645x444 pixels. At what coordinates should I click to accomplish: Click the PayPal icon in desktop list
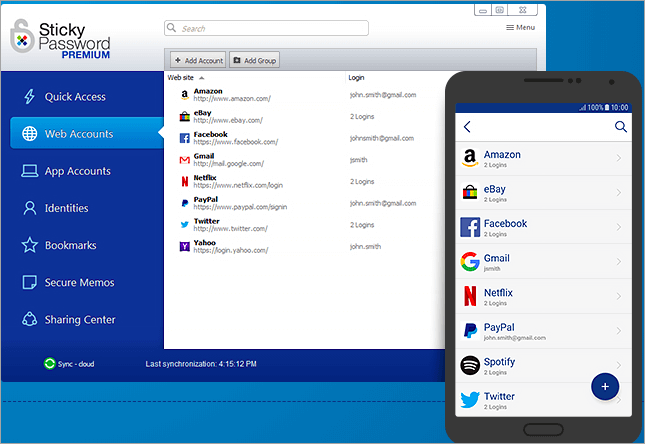[x=185, y=203]
